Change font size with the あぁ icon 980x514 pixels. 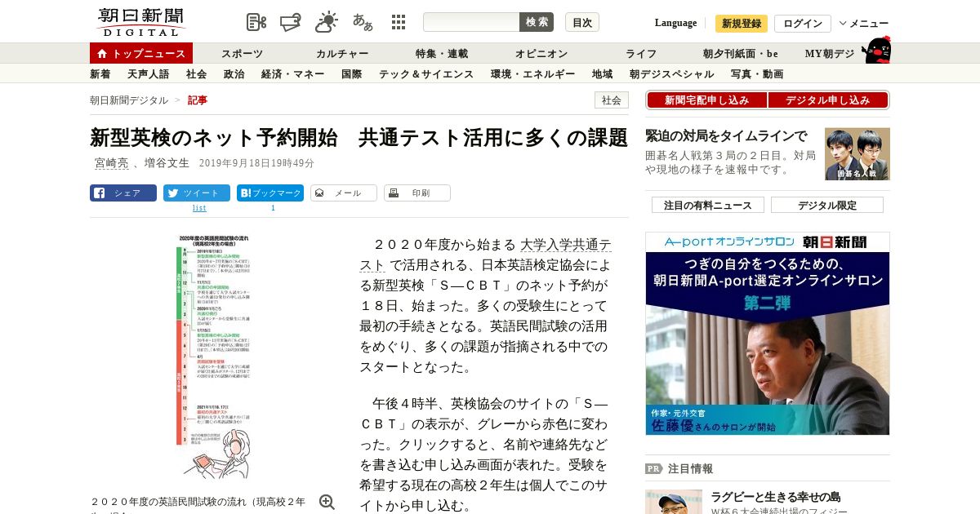tap(363, 22)
